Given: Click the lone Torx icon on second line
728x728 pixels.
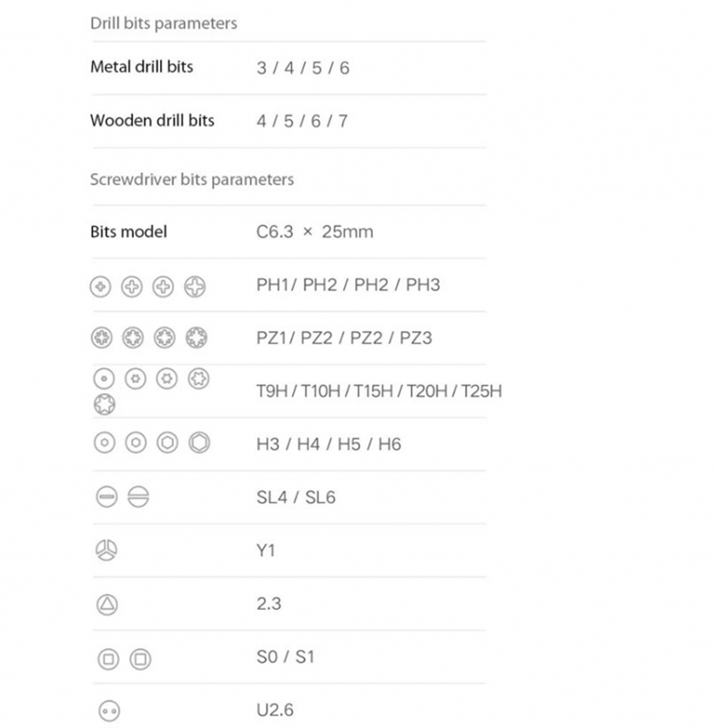Looking at the screenshot, I should coord(104,403).
